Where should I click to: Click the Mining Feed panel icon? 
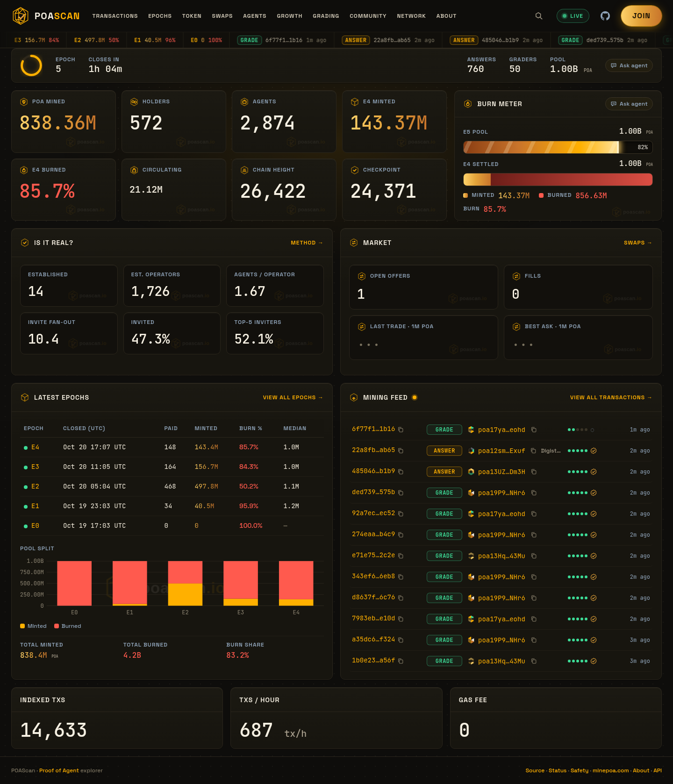[x=354, y=397]
